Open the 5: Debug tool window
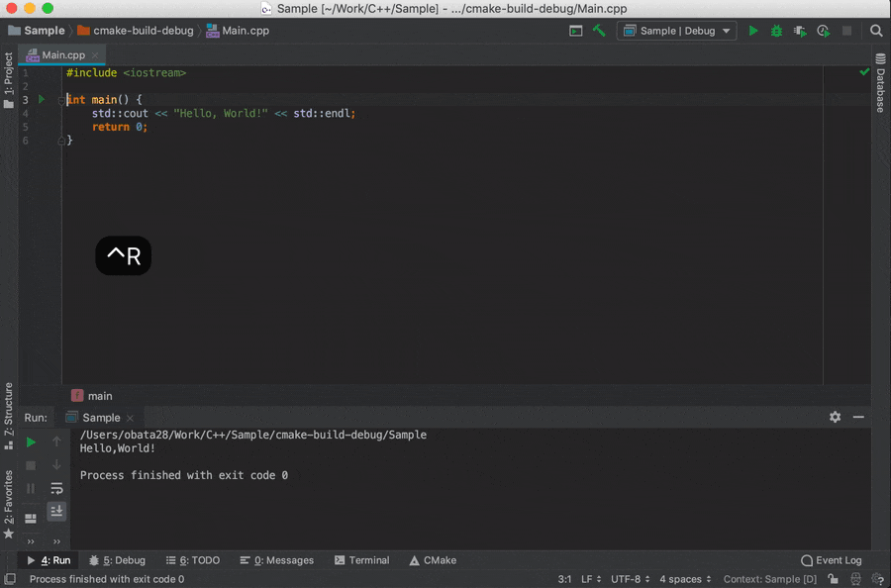 pos(118,560)
